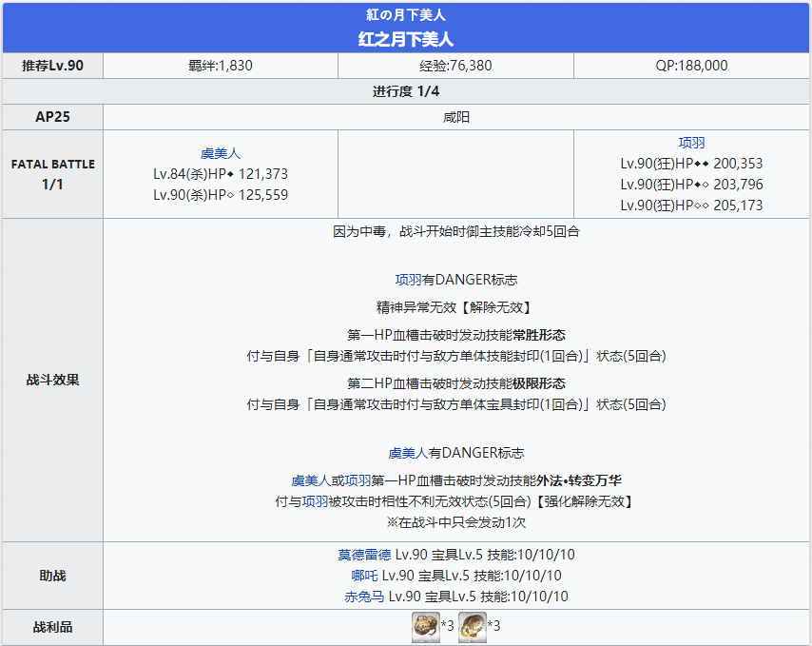Click the 推荐Lv.90 cell
The height and width of the screenshot is (646, 812).
(53, 66)
